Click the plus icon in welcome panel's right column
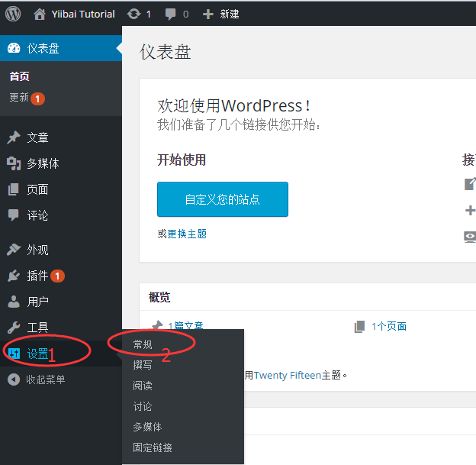Viewport: 476px width, 465px height. [470, 210]
